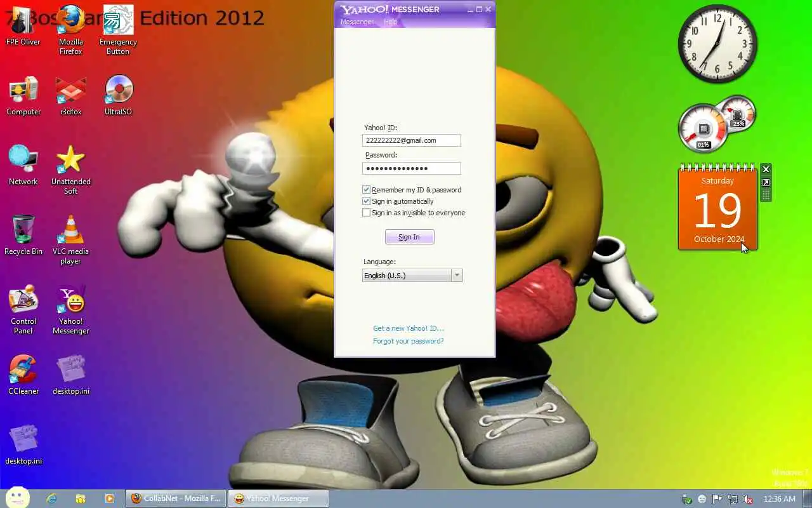Open the Messenger menu
This screenshot has width=812, height=508.
(x=357, y=22)
